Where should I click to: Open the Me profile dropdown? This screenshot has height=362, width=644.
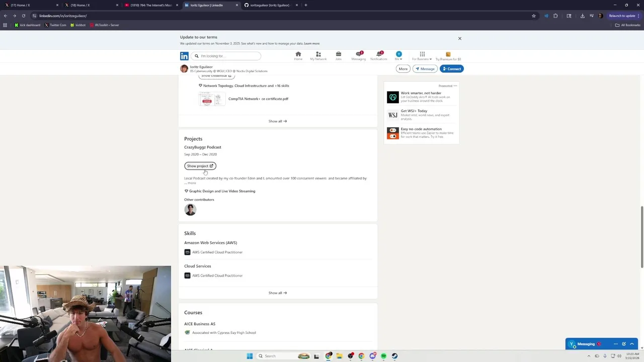point(398,56)
